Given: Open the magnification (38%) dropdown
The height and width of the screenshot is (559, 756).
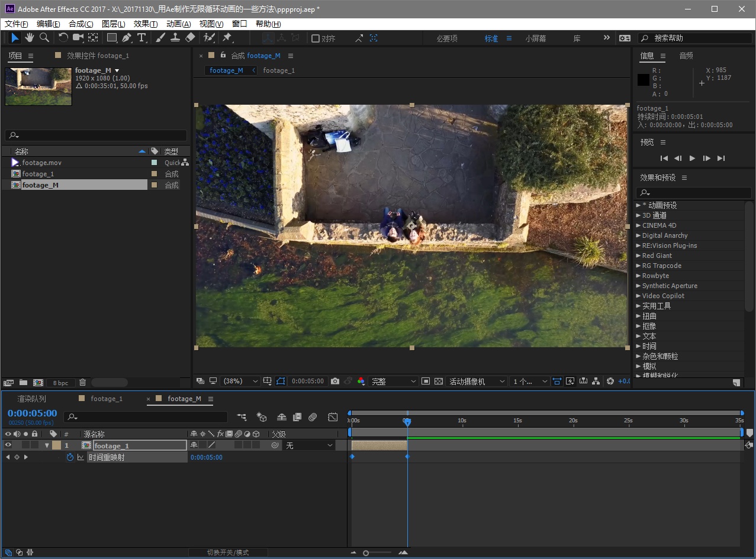Looking at the screenshot, I should pos(241,382).
